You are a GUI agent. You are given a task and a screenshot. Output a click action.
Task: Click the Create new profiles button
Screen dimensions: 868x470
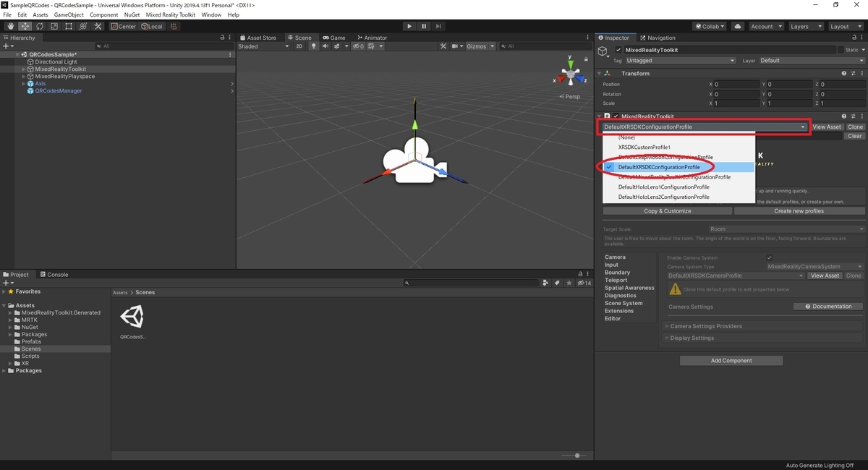pos(799,211)
